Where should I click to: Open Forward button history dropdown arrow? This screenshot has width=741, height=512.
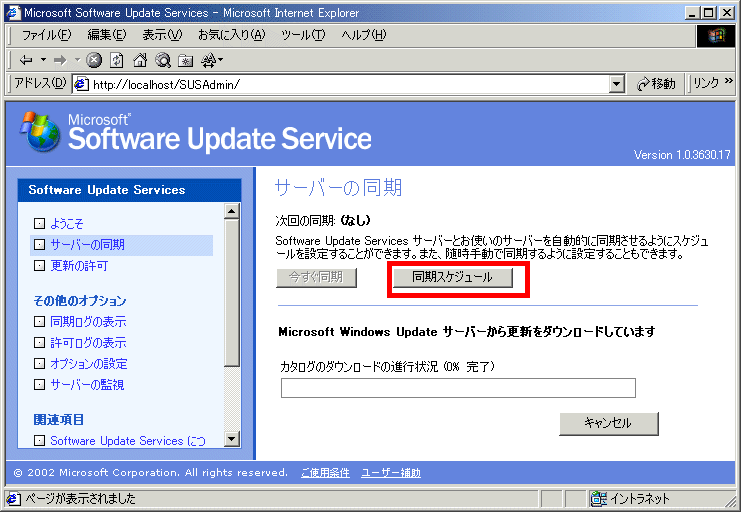[x=77, y=60]
